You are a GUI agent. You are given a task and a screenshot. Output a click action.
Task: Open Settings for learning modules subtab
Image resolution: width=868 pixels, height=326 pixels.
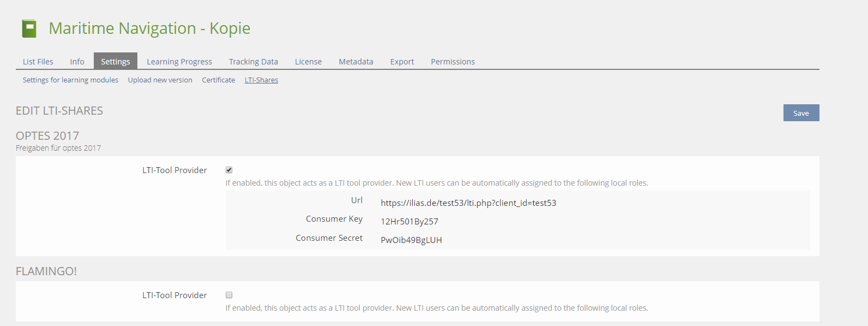[x=70, y=80]
